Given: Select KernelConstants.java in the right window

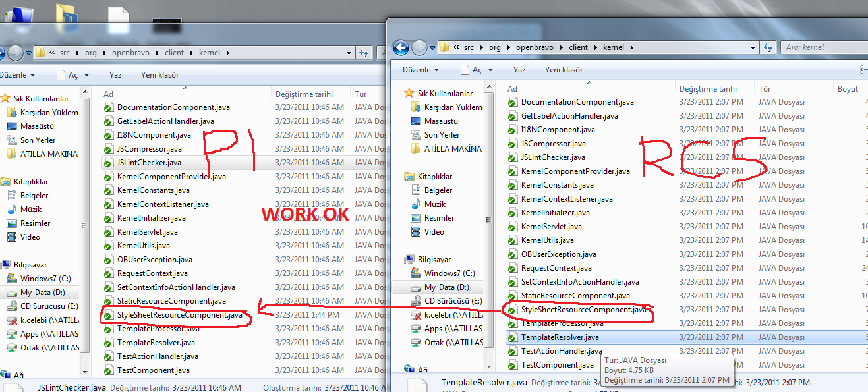Looking at the screenshot, I should (557, 185).
